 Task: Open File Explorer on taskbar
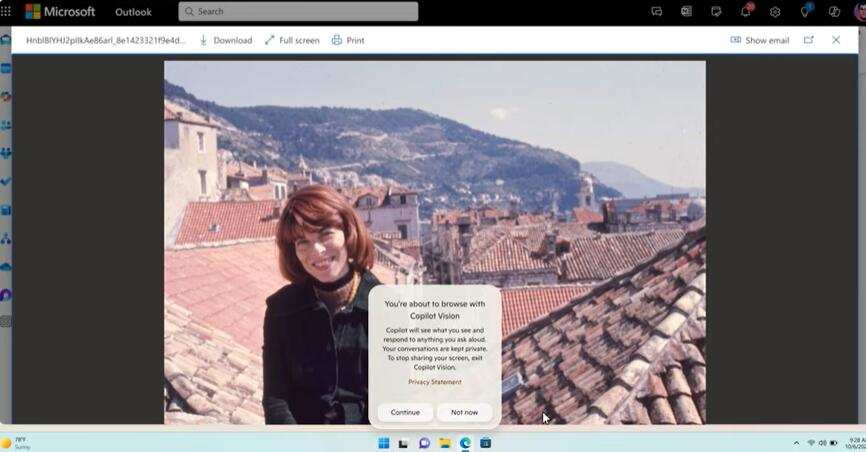tap(445, 443)
